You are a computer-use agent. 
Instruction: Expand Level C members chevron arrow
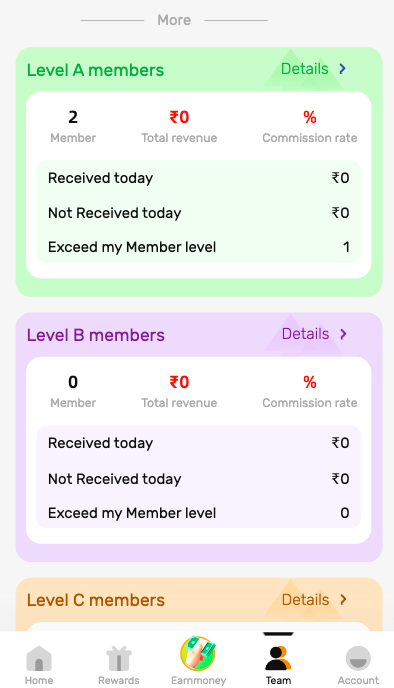pos(343,599)
